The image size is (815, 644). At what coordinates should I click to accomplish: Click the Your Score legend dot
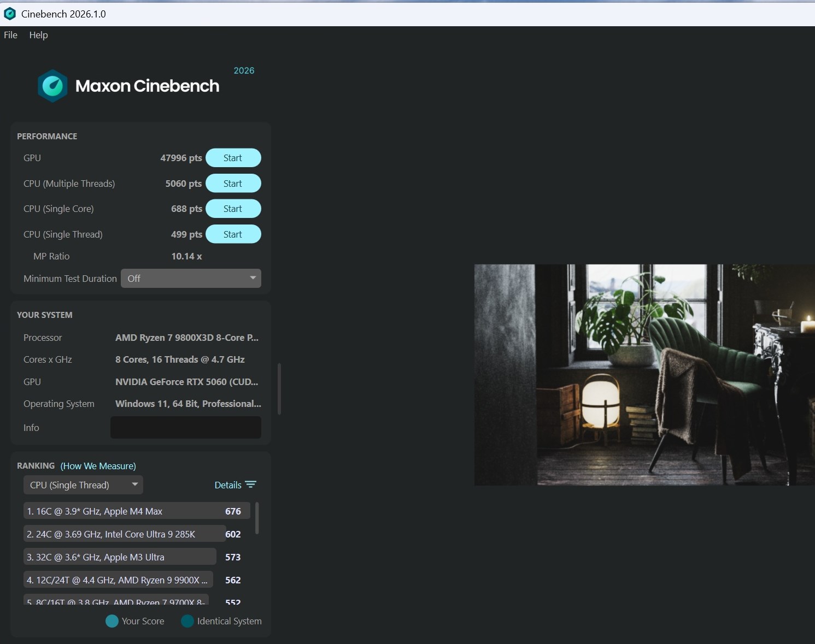click(112, 621)
